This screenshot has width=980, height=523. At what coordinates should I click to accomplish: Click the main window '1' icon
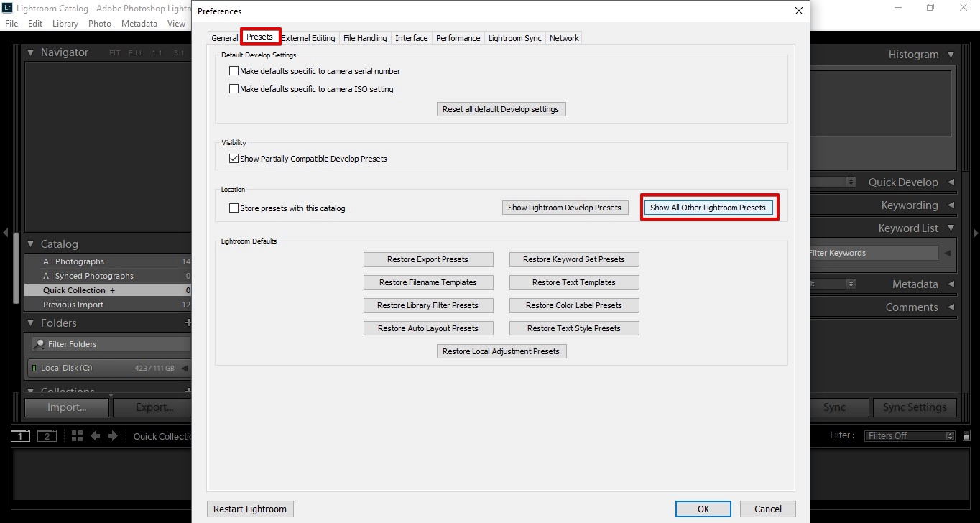tap(19, 435)
